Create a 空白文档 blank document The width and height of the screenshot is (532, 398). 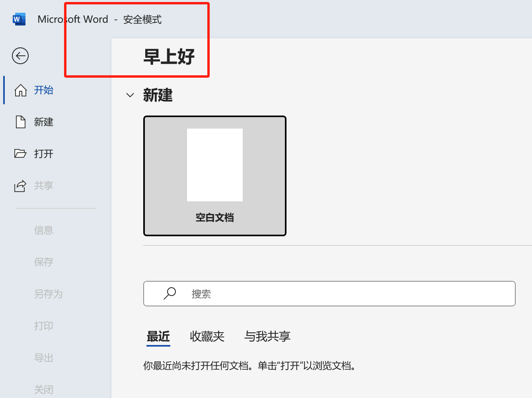click(215, 176)
